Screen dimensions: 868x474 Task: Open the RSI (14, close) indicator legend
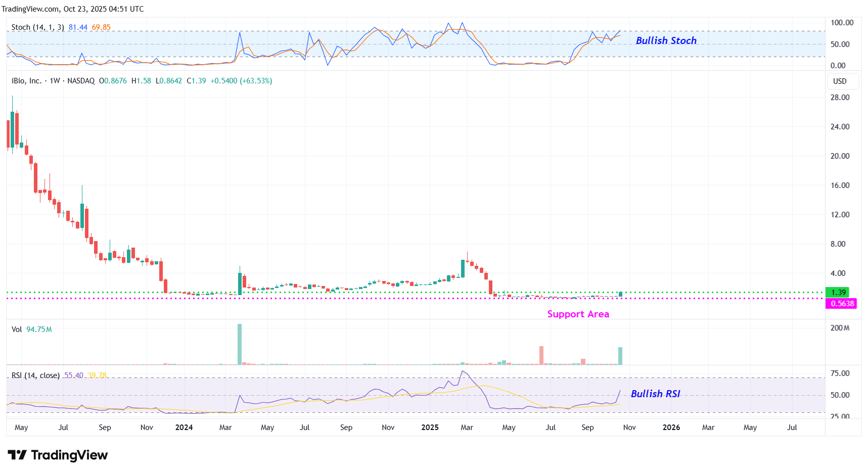pos(35,375)
